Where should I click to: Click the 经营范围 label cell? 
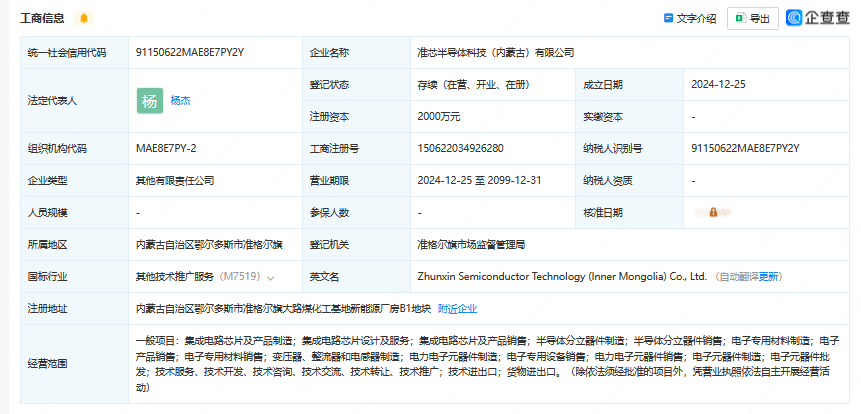click(75, 364)
